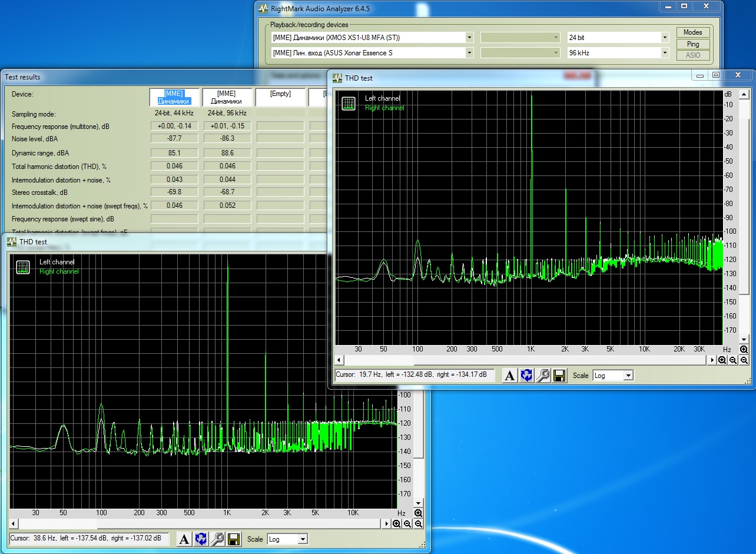Click the wrench icon in the THD window showing cursor 38.6 Hz
The height and width of the screenshot is (554, 756).
[217, 539]
